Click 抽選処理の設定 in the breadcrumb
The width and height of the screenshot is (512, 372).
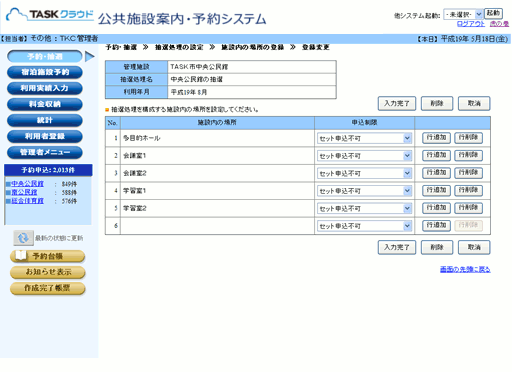179,47
